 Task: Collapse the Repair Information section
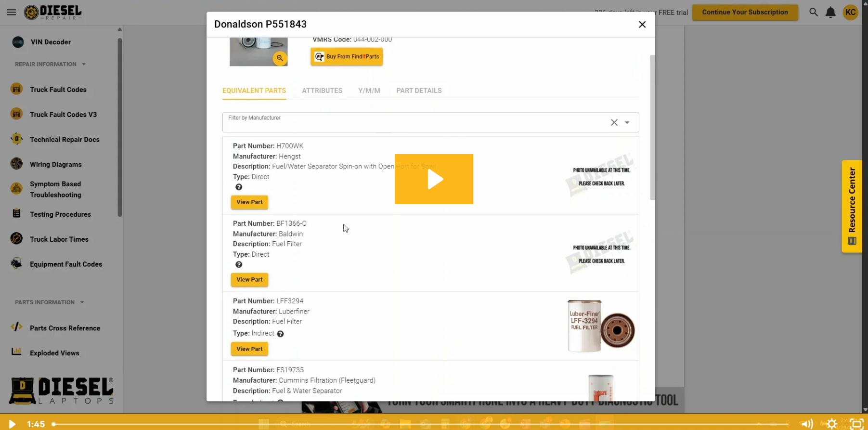point(51,64)
